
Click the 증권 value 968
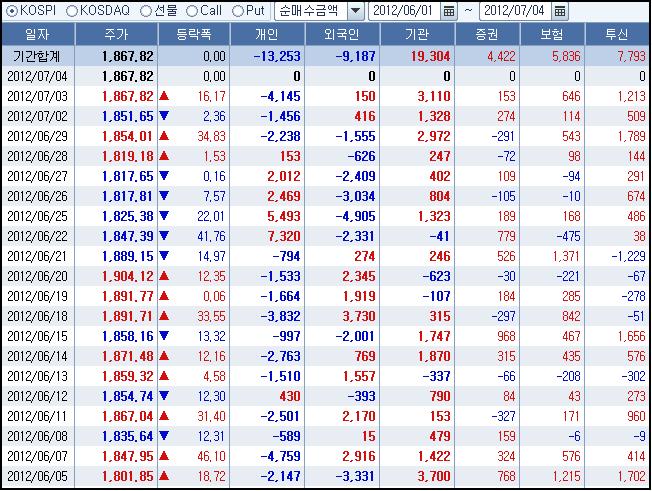pyautogui.click(x=506, y=336)
